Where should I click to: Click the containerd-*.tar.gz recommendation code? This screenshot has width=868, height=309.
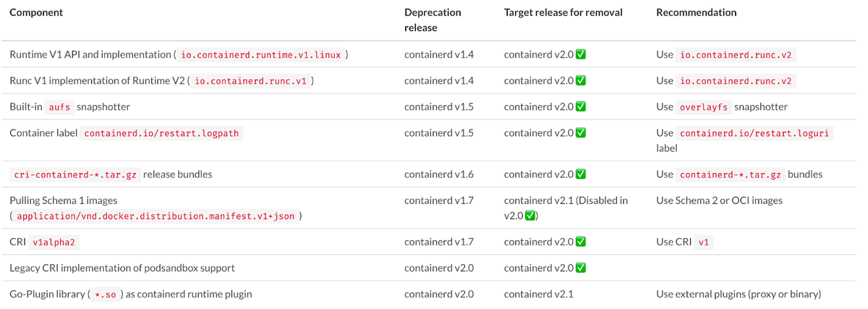[731, 175]
